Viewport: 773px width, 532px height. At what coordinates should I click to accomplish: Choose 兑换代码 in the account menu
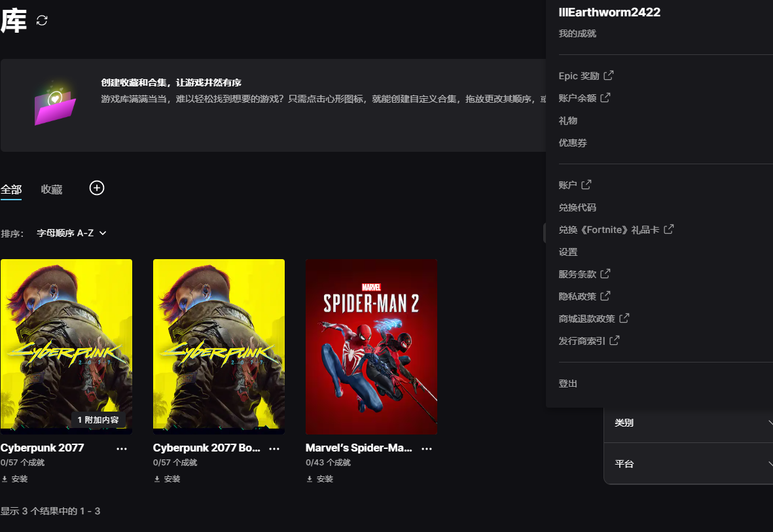point(577,207)
